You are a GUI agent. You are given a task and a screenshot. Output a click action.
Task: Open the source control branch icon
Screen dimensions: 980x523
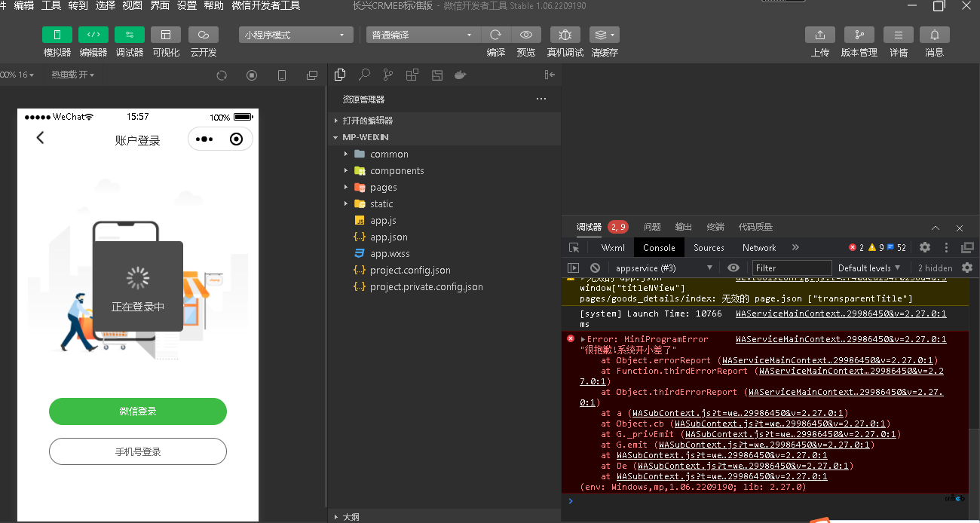click(388, 75)
